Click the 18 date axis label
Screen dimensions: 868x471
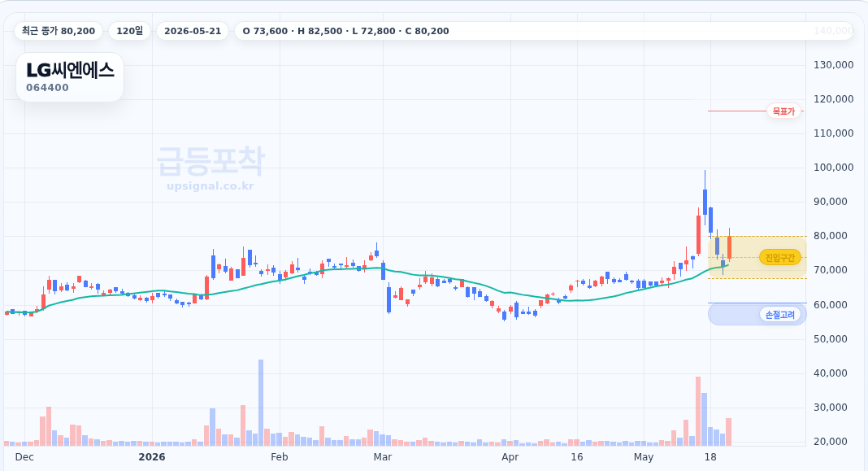[710, 457]
